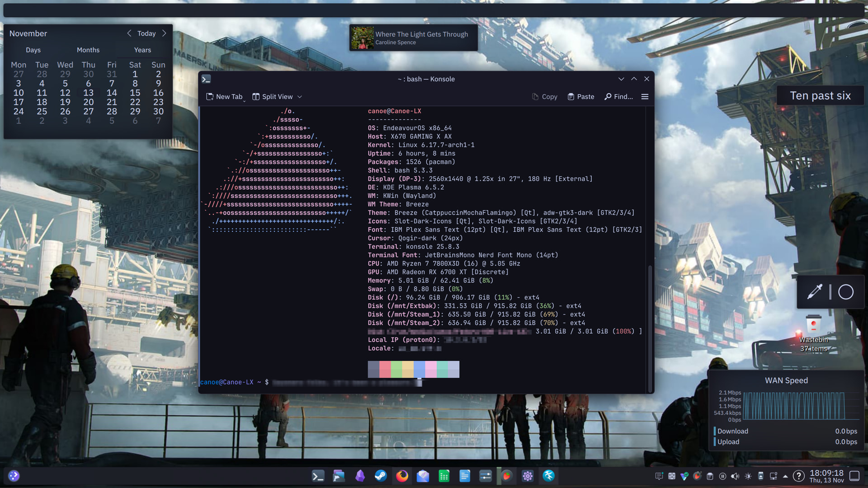This screenshot has height=488, width=868.
Task: Click the calendar Today button
Action: coord(146,33)
